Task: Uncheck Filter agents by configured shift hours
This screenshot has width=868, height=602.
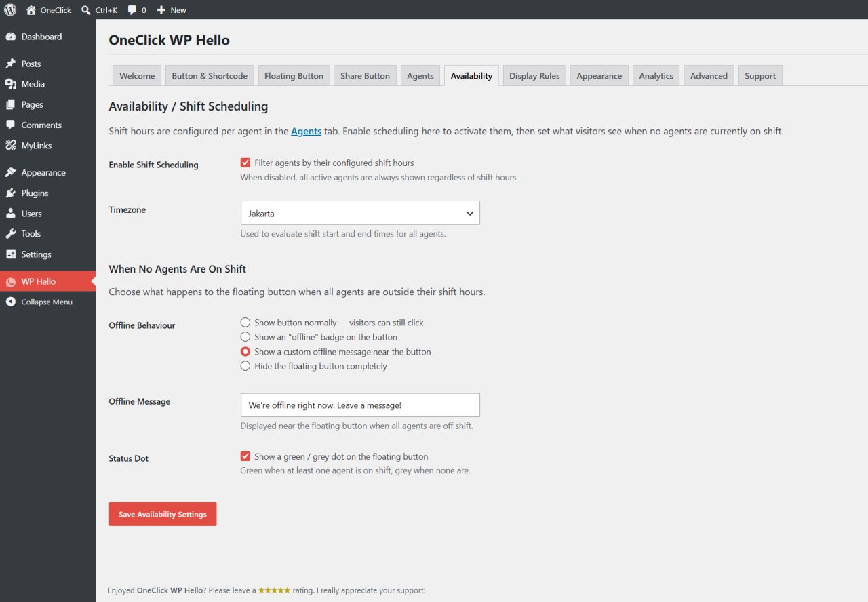Action: click(x=245, y=163)
